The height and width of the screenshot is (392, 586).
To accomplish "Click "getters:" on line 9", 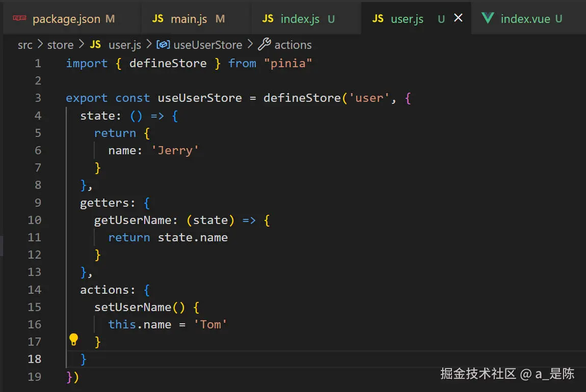I will [x=108, y=203].
